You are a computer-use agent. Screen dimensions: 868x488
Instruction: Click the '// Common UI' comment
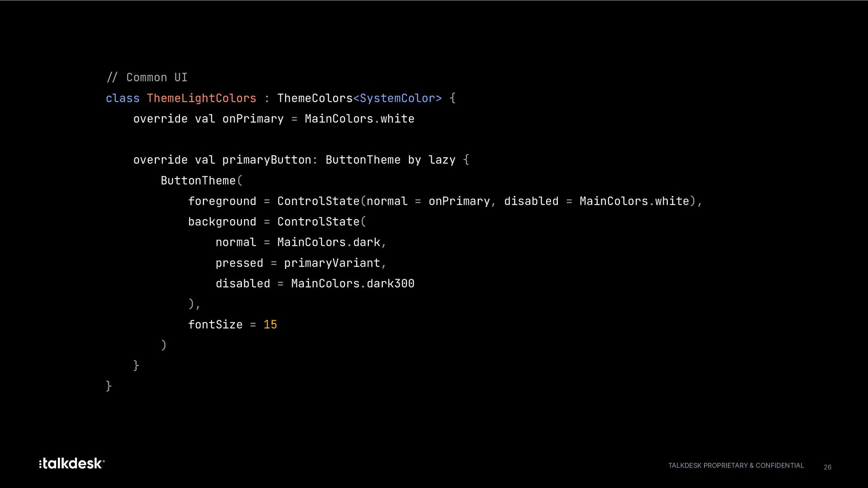147,78
